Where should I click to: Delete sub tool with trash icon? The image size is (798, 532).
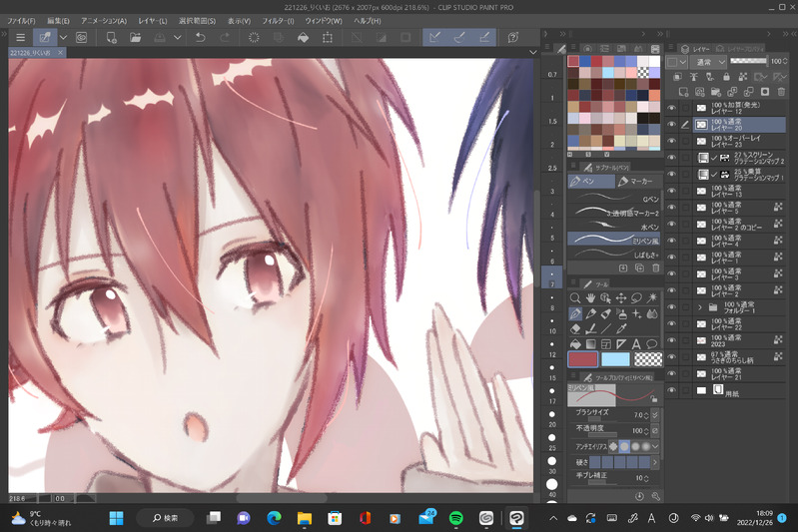(x=656, y=268)
